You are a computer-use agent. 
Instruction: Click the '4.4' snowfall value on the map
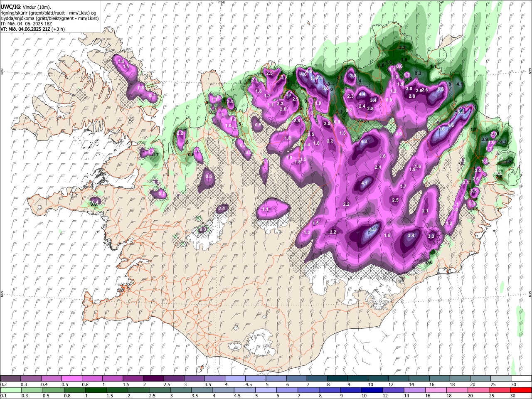(x=362, y=94)
